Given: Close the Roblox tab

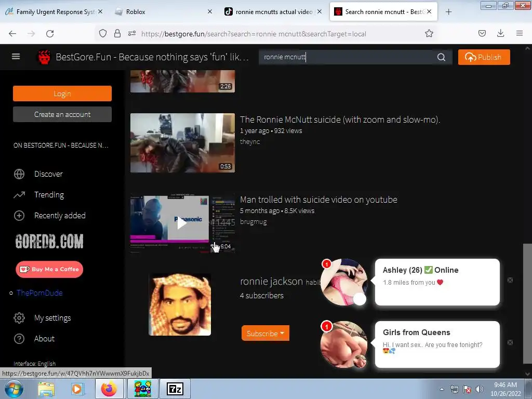Looking at the screenshot, I should pos(210,11).
